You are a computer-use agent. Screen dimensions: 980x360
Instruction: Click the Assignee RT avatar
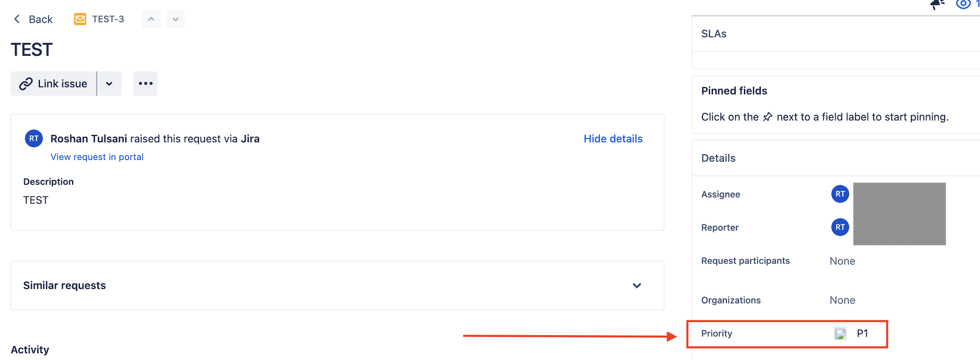click(x=840, y=194)
